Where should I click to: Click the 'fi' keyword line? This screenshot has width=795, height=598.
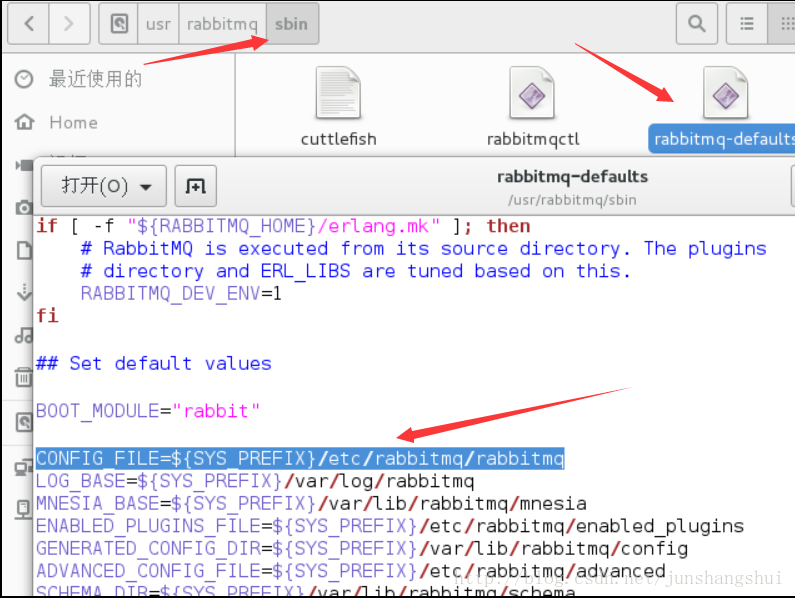tap(47, 315)
